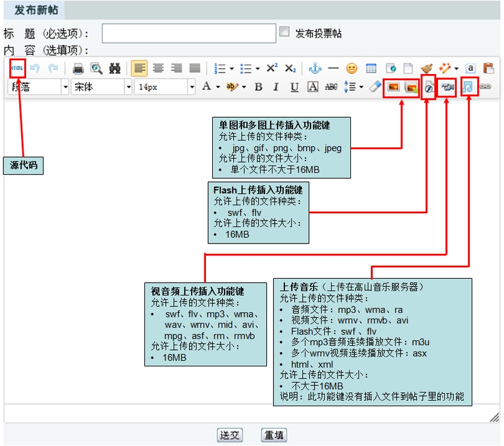
Task: Click the 标题 title input field
Action: [x=188, y=34]
